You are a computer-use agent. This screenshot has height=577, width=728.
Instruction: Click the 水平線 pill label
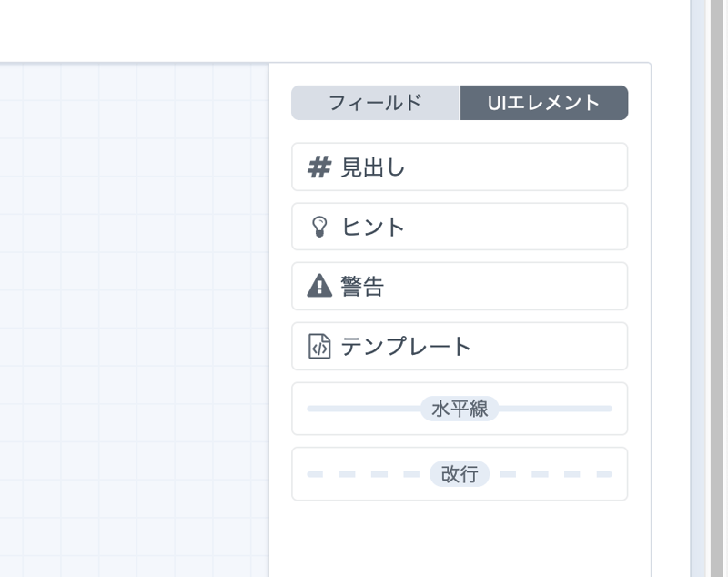tap(460, 409)
